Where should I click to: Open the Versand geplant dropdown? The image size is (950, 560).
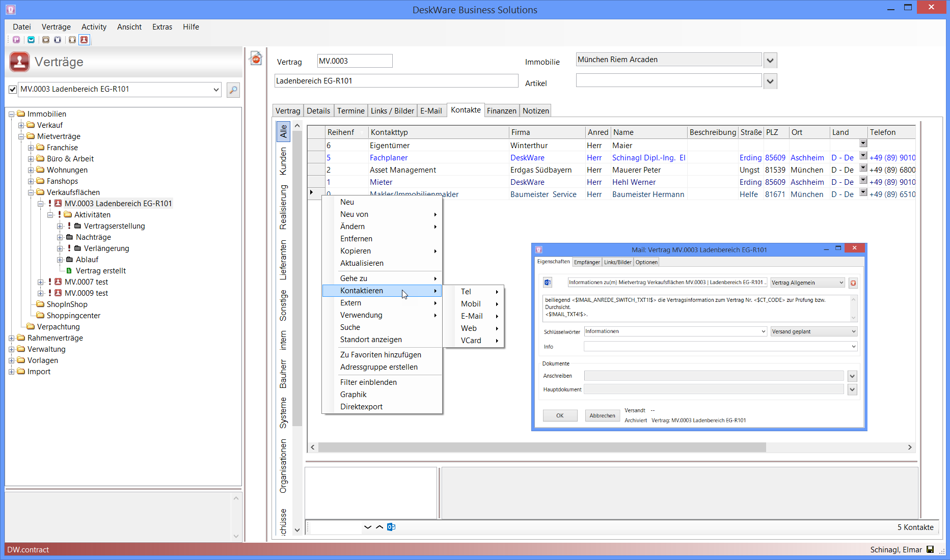(854, 331)
